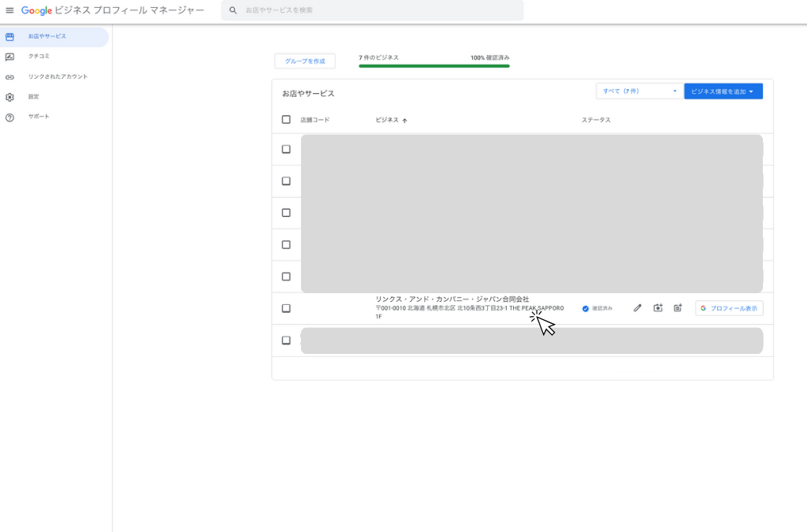Expand the ビジネス情報を追加 dropdown
This screenshot has height=532, width=807.
723,91
